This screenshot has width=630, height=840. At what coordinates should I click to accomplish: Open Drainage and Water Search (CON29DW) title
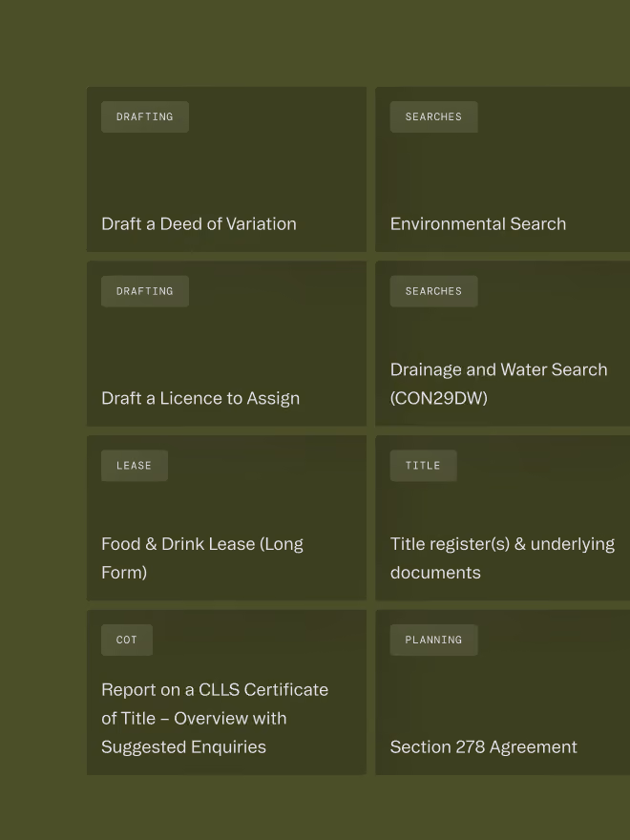click(x=498, y=384)
